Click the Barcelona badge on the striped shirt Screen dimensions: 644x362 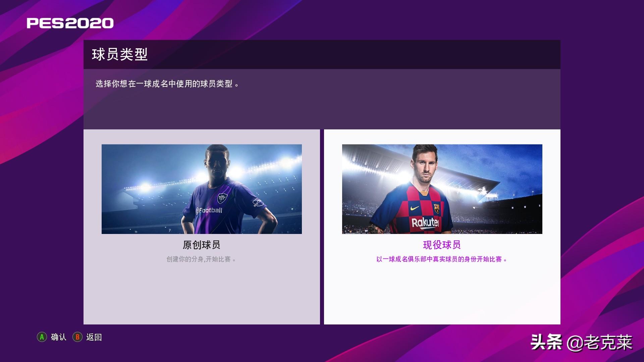click(436, 208)
